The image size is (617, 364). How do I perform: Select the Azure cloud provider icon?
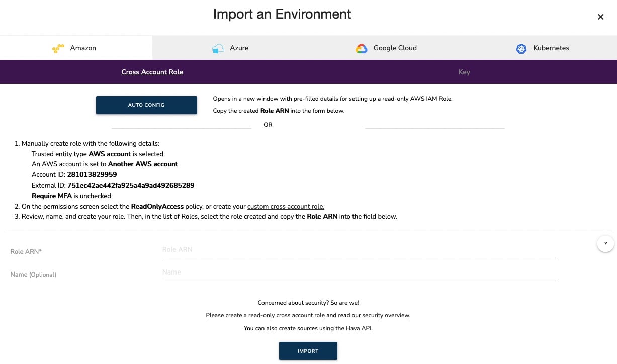pyautogui.click(x=218, y=48)
